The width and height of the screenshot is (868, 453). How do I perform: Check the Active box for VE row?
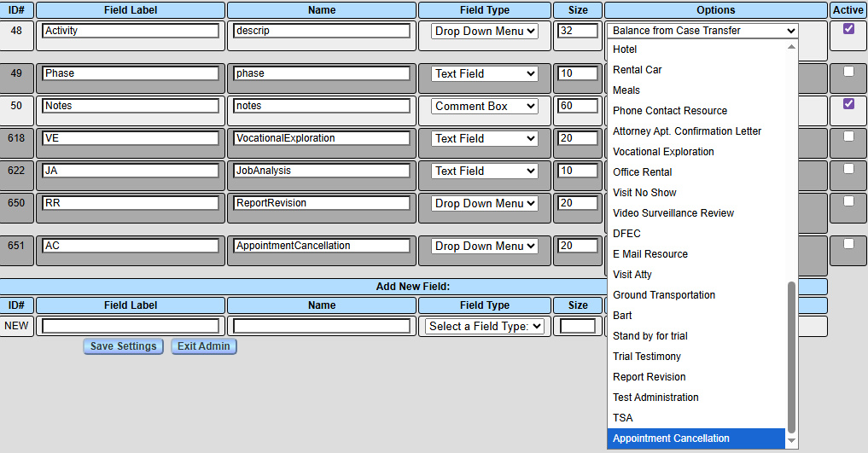click(x=848, y=136)
